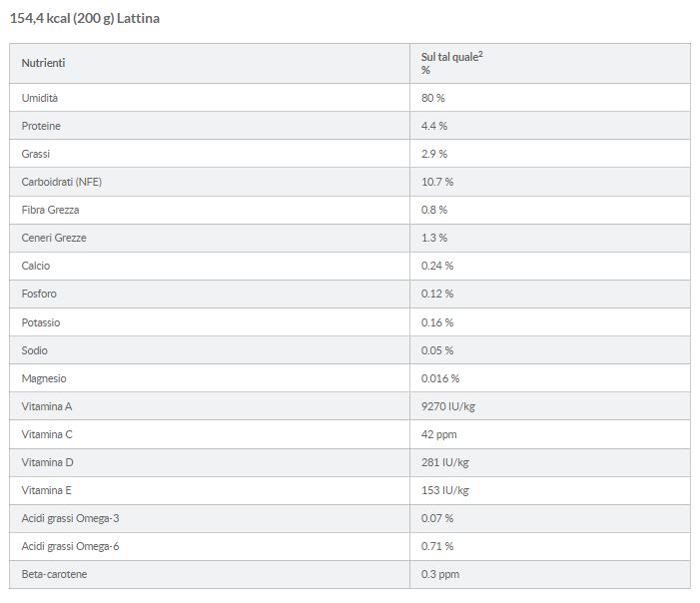The height and width of the screenshot is (603, 700).
Task: Select the Nutrienti column header
Action: point(43,63)
